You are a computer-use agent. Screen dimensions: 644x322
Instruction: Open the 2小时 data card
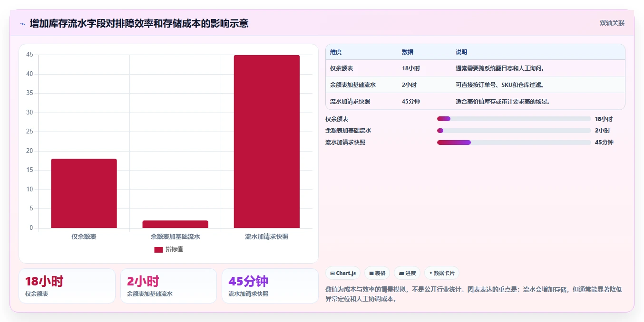point(168,286)
